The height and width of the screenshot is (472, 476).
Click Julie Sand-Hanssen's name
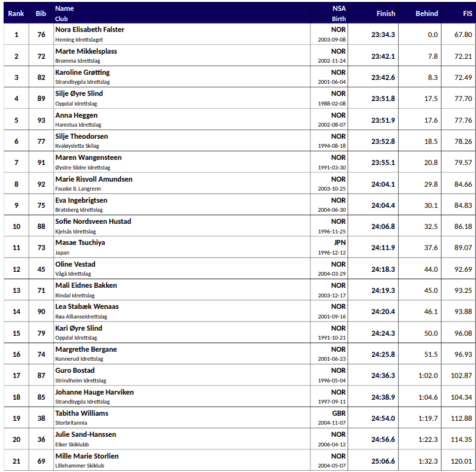point(86,435)
